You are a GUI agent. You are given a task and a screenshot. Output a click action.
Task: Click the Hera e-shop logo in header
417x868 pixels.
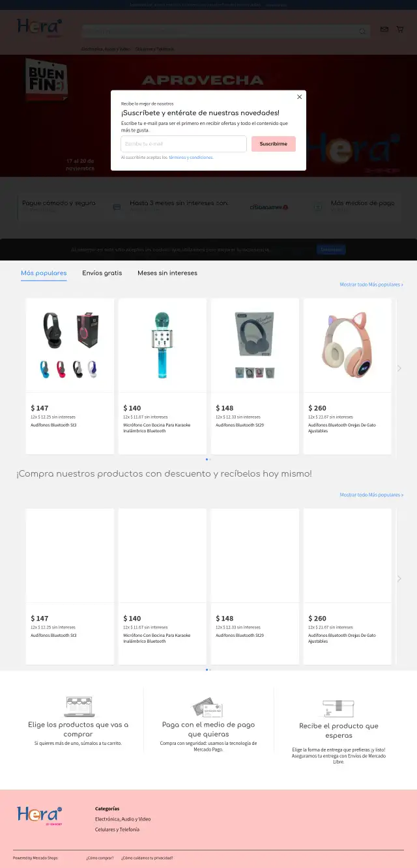(40, 27)
